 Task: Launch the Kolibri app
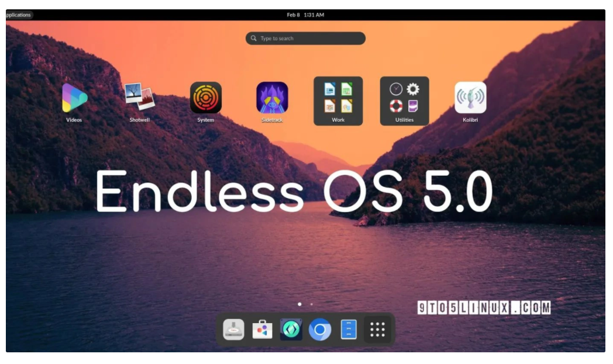tap(470, 98)
